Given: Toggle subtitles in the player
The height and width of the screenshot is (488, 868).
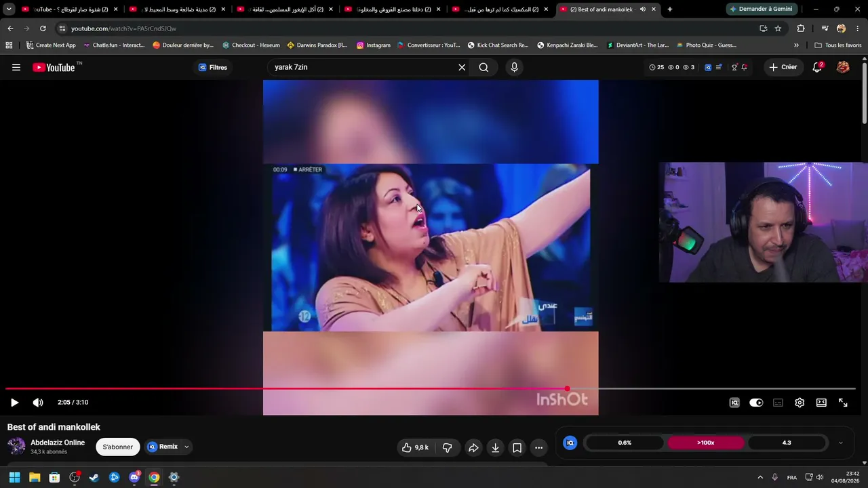Looking at the screenshot, I should point(778,403).
